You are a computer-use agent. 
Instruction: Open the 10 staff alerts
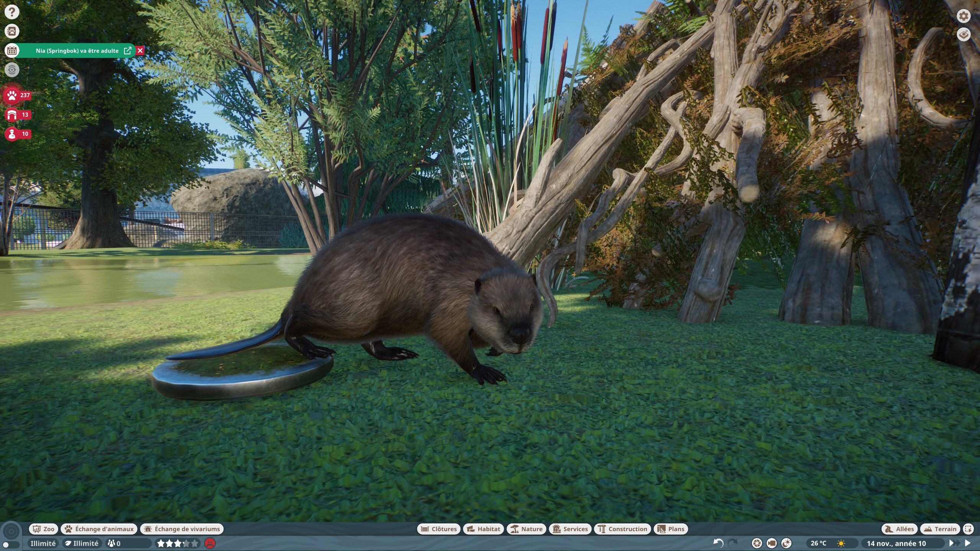point(18,134)
